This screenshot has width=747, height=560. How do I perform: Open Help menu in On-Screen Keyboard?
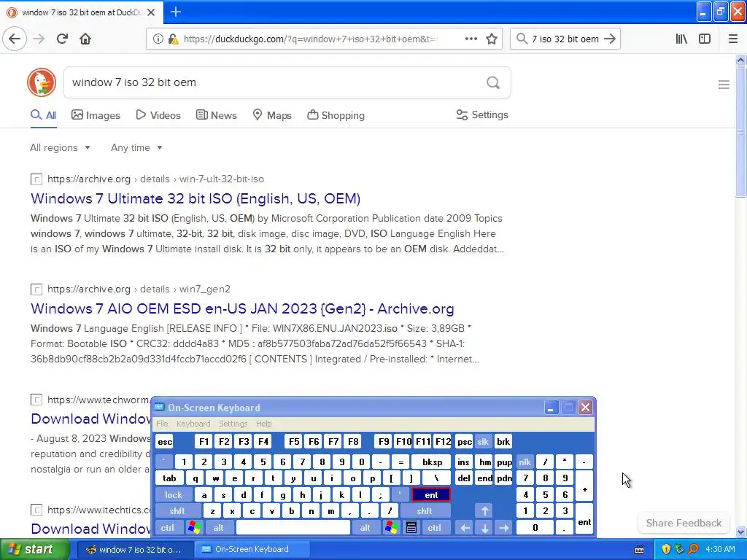[x=263, y=424]
